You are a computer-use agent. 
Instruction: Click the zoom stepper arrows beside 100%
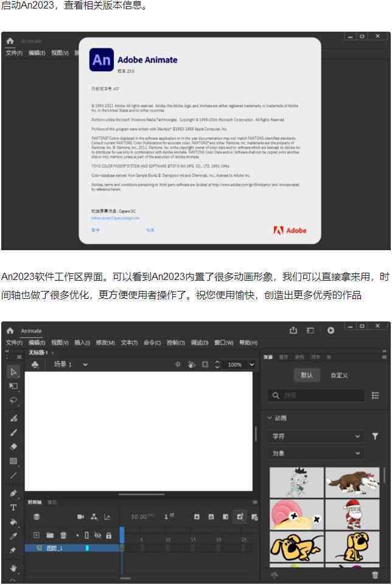pyautogui.click(x=217, y=365)
